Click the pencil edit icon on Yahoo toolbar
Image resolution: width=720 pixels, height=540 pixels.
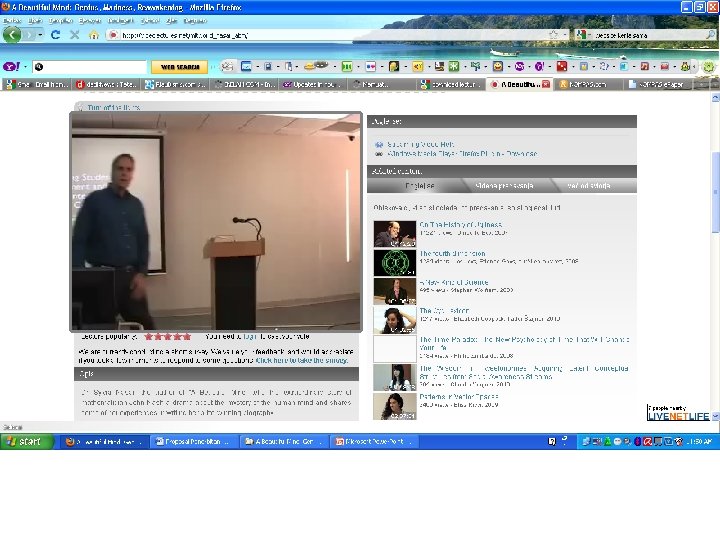coord(227,67)
